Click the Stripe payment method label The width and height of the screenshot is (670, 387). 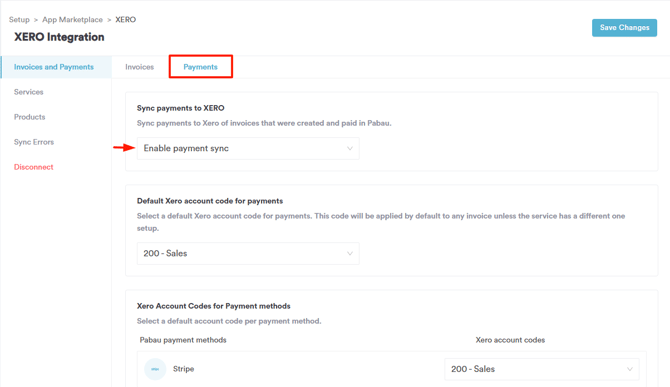pyautogui.click(x=183, y=369)
